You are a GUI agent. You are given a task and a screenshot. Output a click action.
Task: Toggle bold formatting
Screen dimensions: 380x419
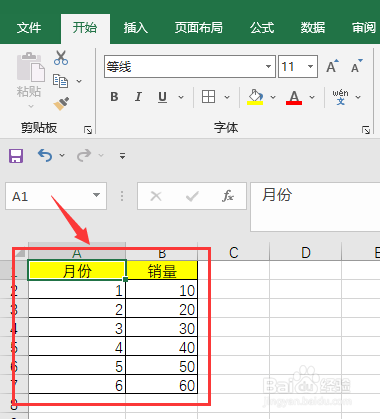tap(114, 97)
